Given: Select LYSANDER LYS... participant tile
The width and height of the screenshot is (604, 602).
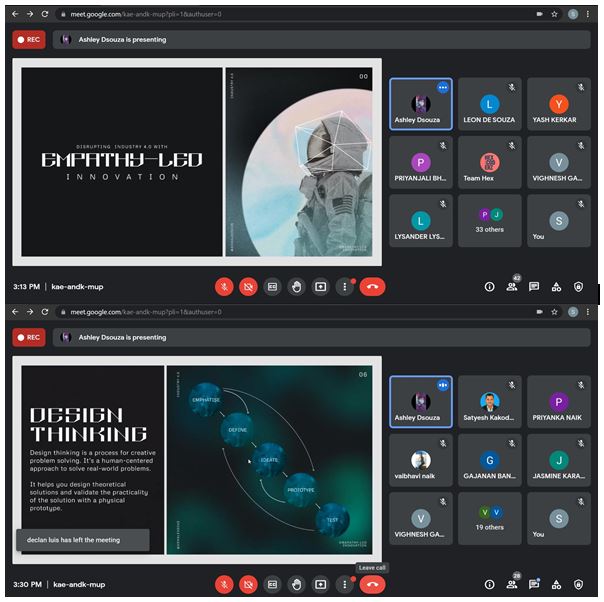Looking at the screenshot, I should point(421,221).
